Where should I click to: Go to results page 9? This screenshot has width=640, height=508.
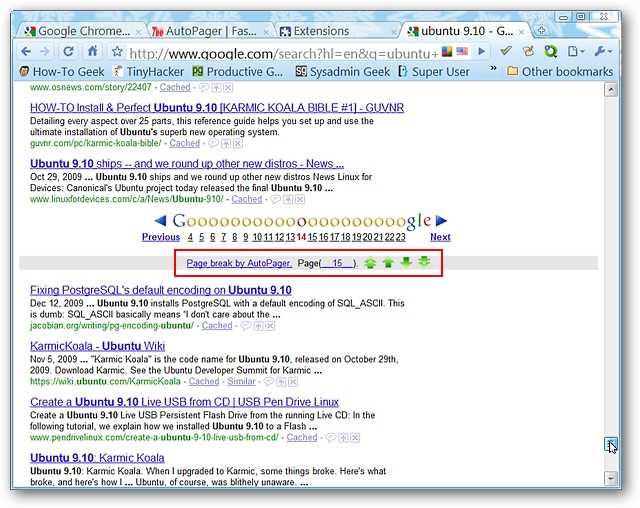point(246,237)
